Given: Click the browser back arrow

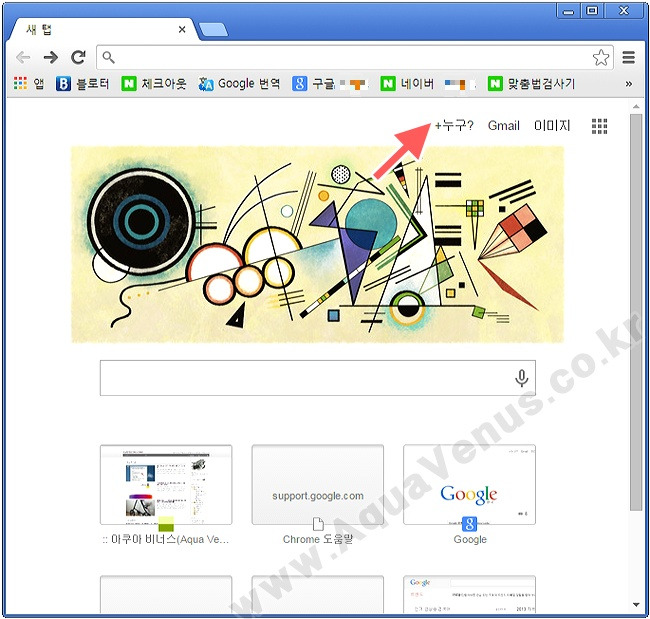Looking at the screenshot, I should pos(23,57).
